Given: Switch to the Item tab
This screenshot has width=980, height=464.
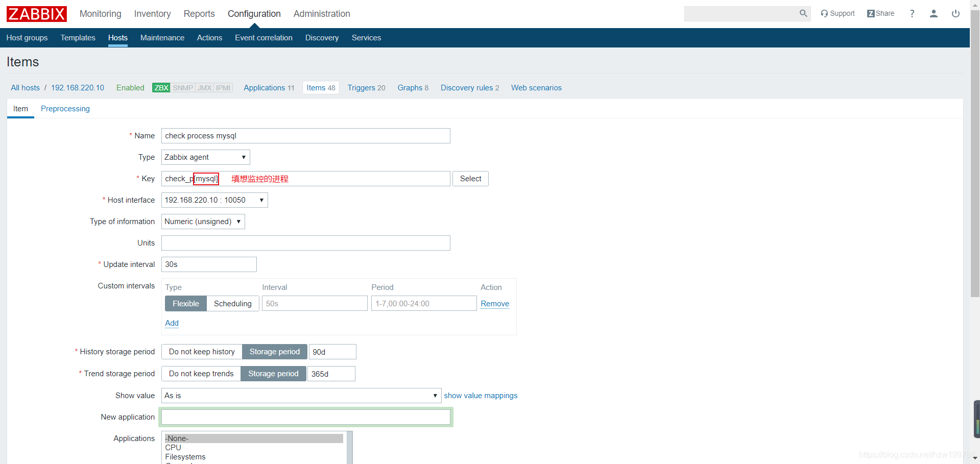Looking at the screenshot, I should (20, 109).
